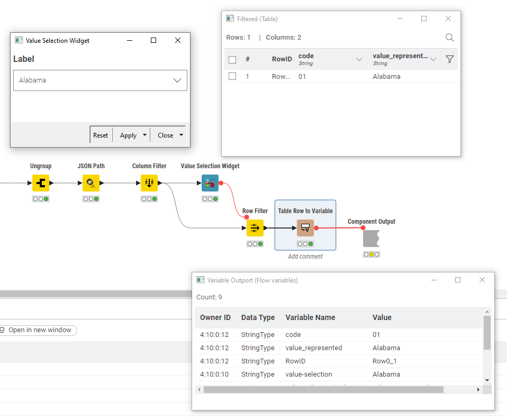Check the checkbox for row 1
The image size is (507, 420).
tap(232, 76)
